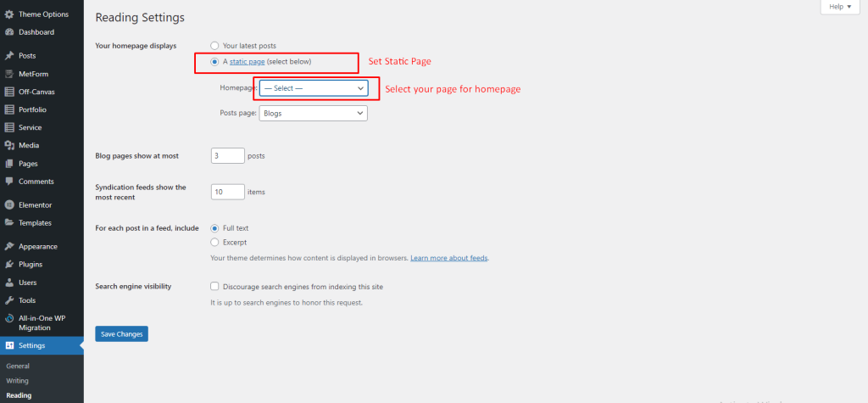Click the Dashboard gauge icon in sidebar
Screen dimensions: 868x403
[x=9, y=32]
